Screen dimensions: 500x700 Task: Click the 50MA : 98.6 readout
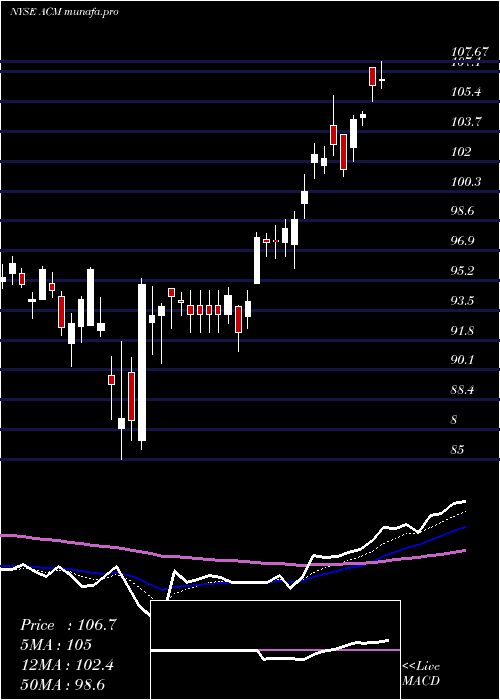[x=62, y=684]
